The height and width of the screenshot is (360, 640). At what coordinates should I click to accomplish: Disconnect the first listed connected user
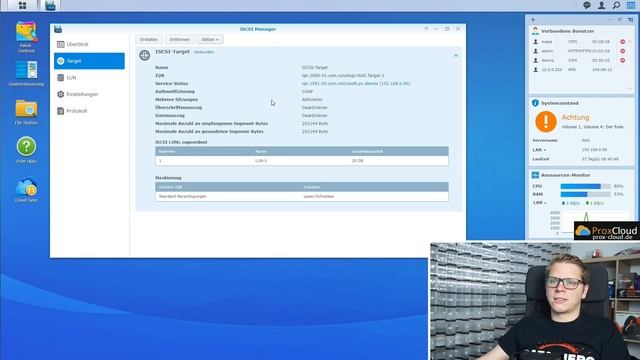coord(622,42)
